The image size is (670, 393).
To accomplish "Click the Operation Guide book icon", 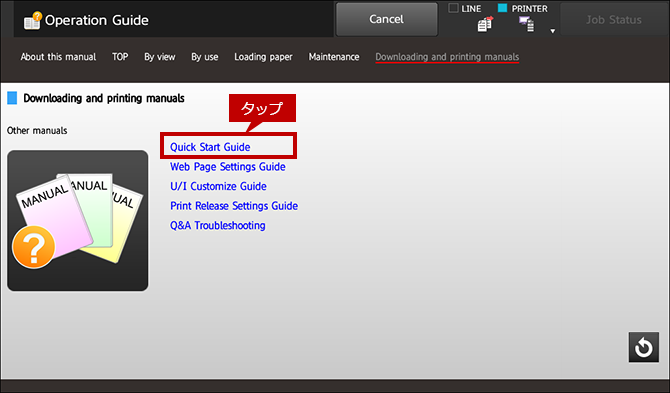I will coord(32,21).
